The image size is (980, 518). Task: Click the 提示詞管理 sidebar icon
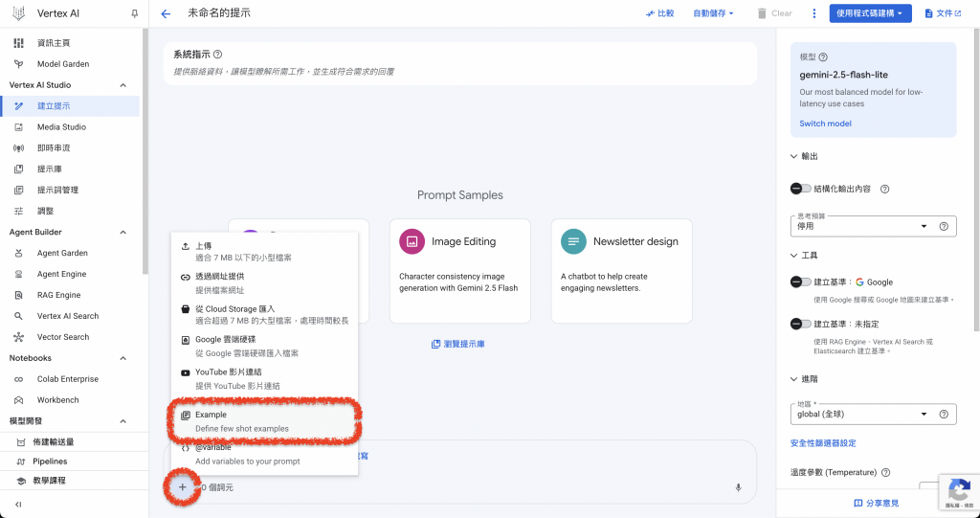pos(19,191)
